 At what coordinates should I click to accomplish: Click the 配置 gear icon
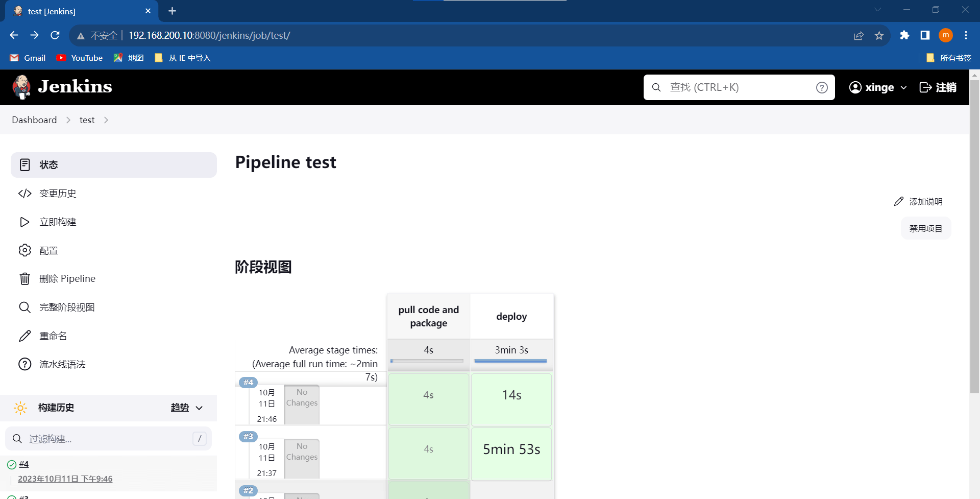point(24,250)
